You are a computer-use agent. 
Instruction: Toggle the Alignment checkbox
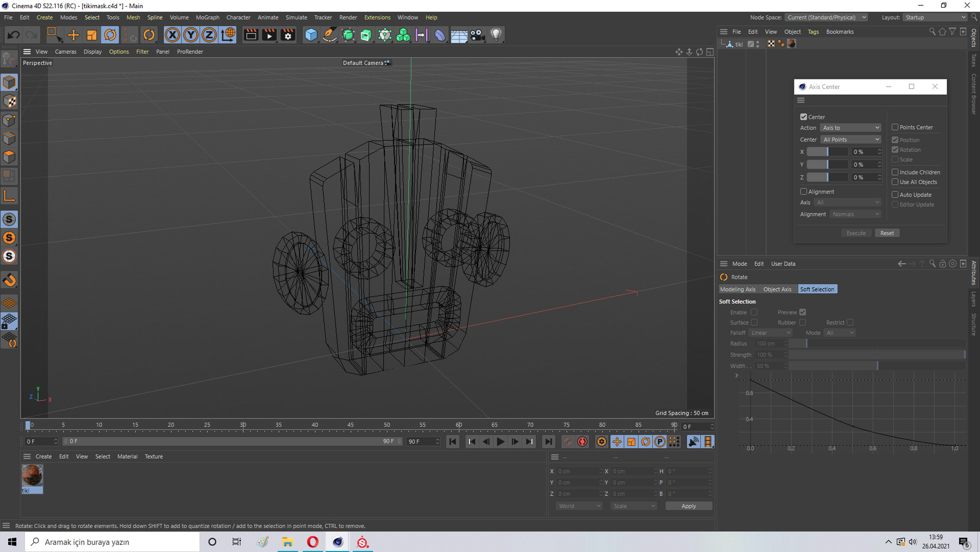click(x=804, y=192)
